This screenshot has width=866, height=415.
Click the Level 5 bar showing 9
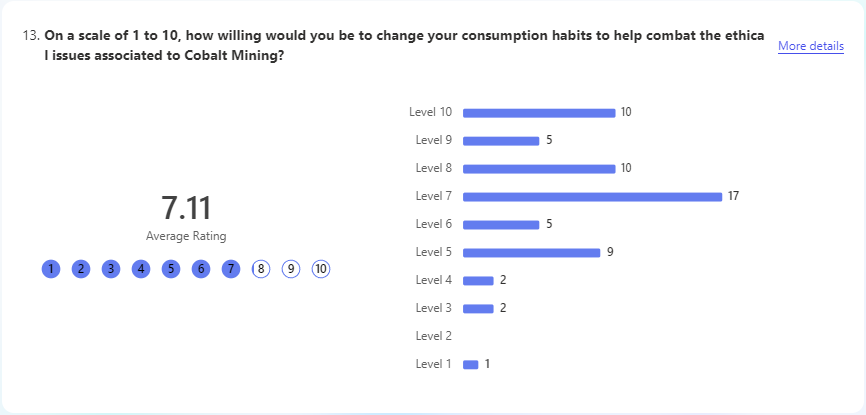click(531, 253)
